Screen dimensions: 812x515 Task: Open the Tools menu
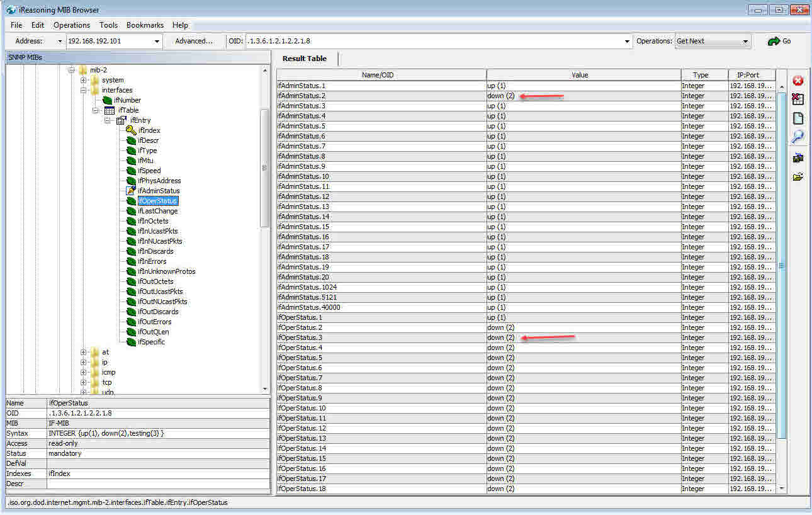pyautogui.click(x=108, y=25)
